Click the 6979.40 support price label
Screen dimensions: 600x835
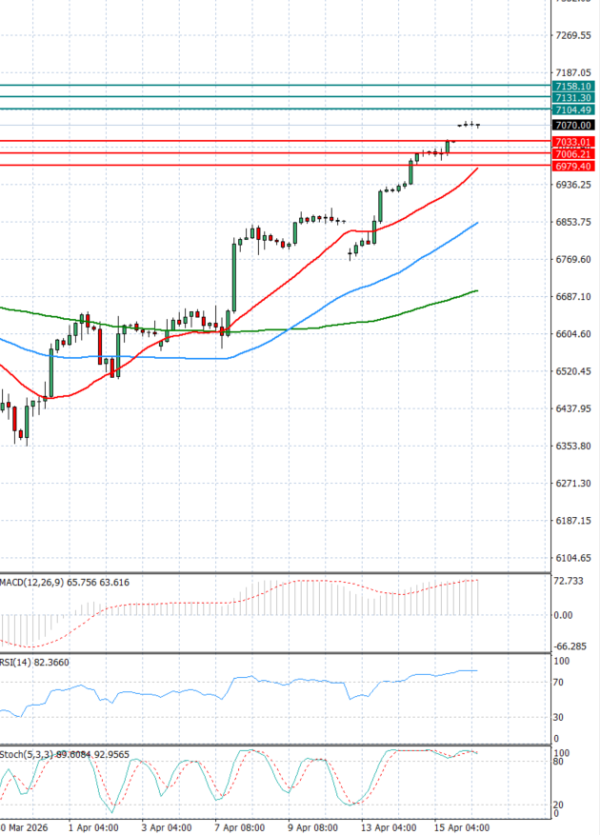573,166
